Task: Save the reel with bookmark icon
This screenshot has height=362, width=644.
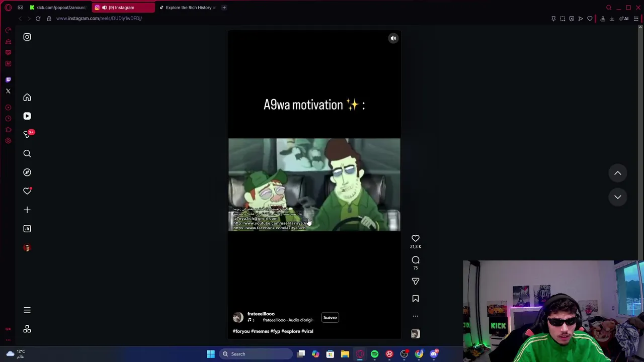Action: (416, 299)
